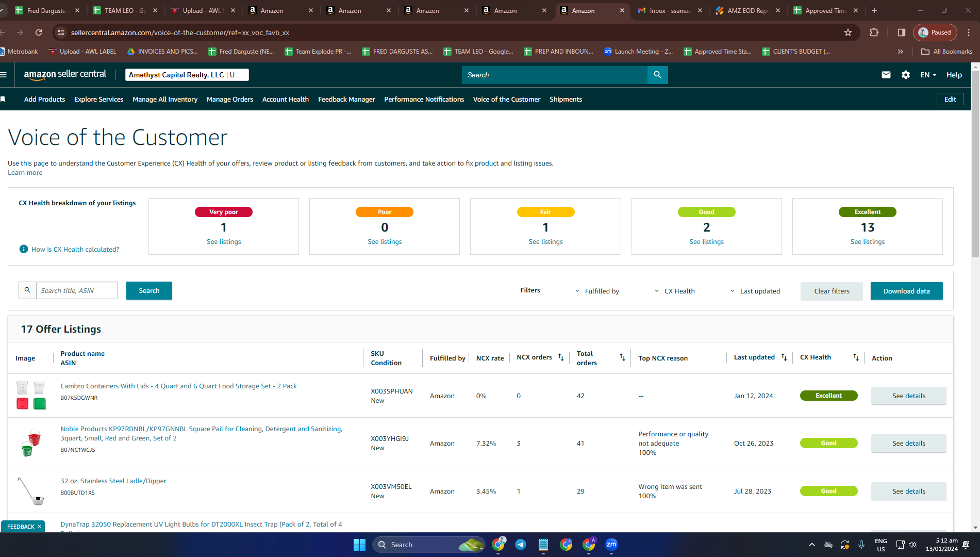Image resolution: width=980 pixels, height=557 pixels.
Task: Toggle the browser side panel icon
Action: click(902, 32)
